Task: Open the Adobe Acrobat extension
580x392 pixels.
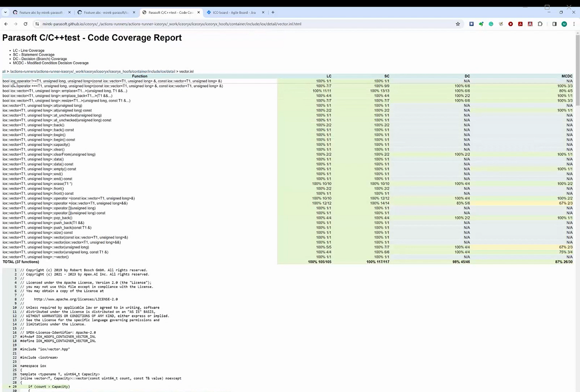Action: tap(520, 24)
